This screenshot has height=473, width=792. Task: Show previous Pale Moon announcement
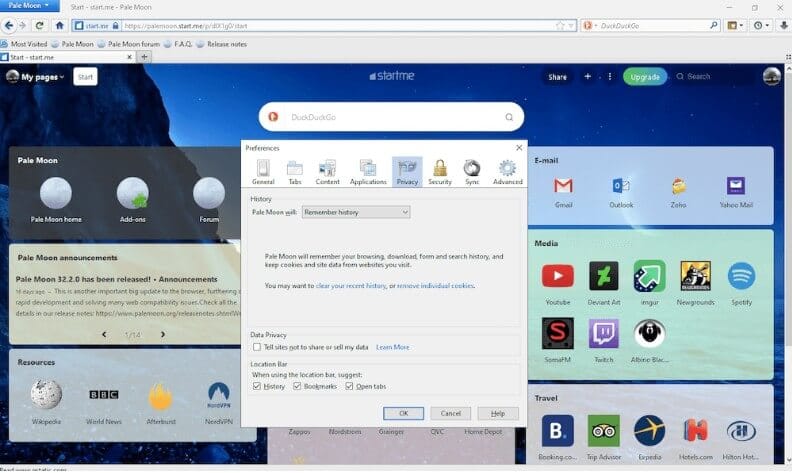click(104, 334)
